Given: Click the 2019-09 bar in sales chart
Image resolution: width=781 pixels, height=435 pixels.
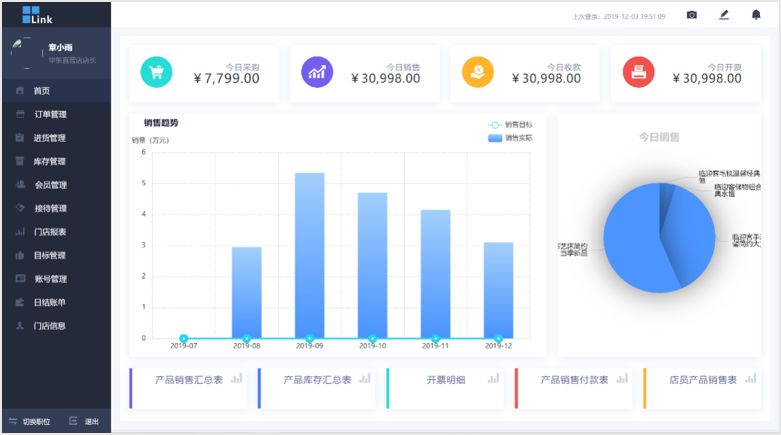Looking at the screenshot, I should (x=309, y=255).
